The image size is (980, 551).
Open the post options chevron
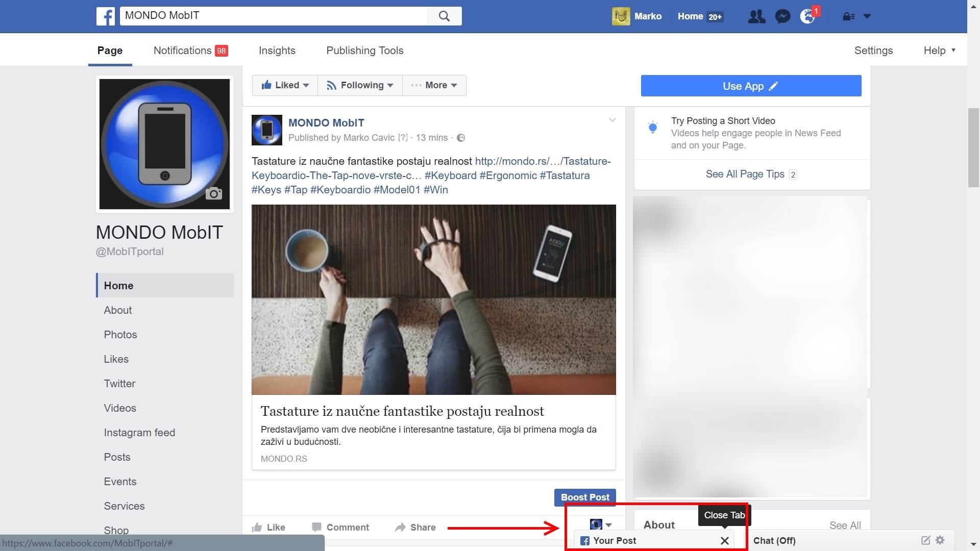(x=612, y=120)
